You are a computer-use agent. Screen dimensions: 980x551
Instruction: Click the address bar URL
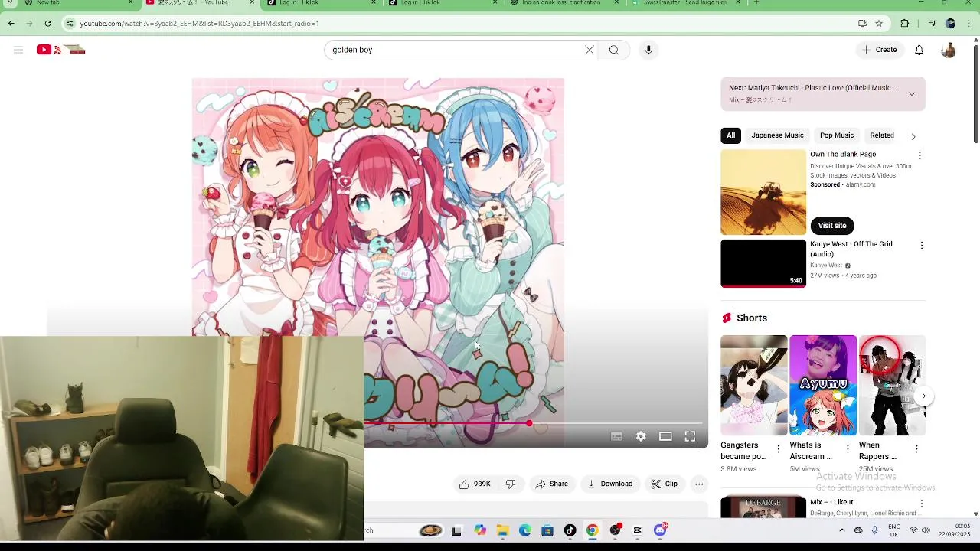[199, 24]
